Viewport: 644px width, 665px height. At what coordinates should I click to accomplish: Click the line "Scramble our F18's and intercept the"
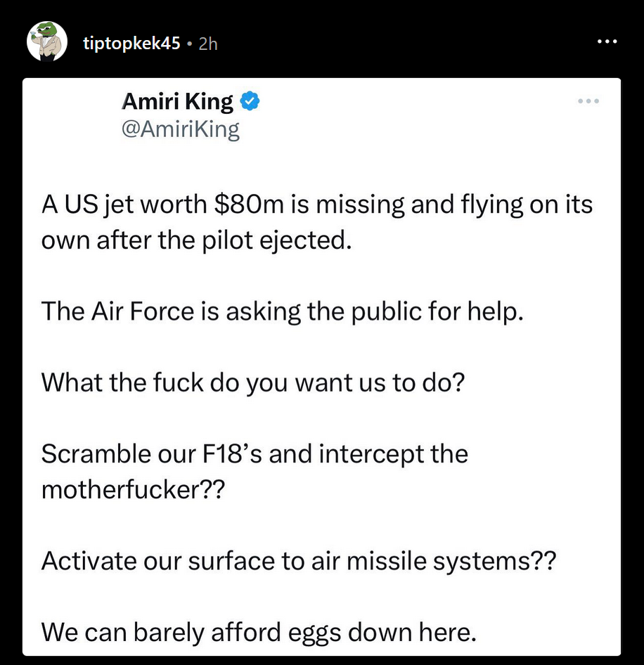pos(255,453)
